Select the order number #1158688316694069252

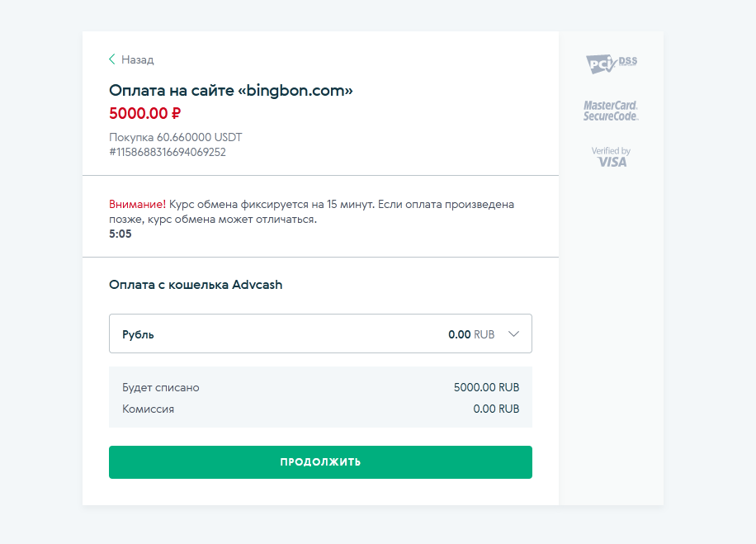point(168,153)
